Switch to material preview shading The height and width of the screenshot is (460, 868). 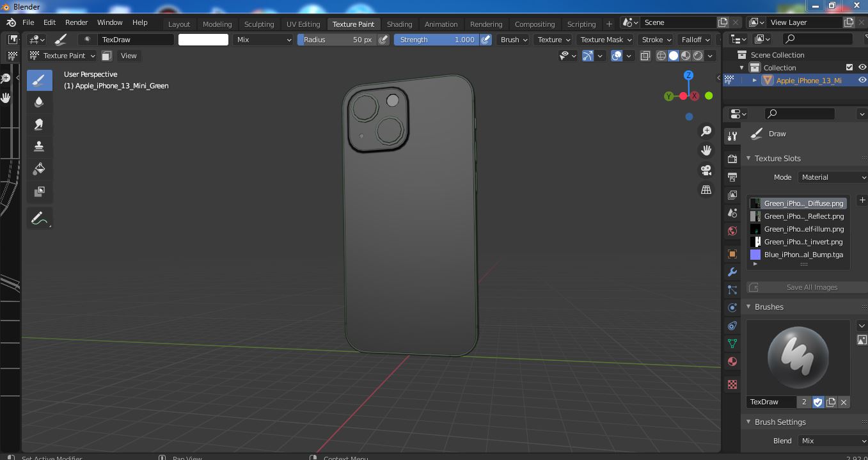pyautogui.click(x=686, y=56)
